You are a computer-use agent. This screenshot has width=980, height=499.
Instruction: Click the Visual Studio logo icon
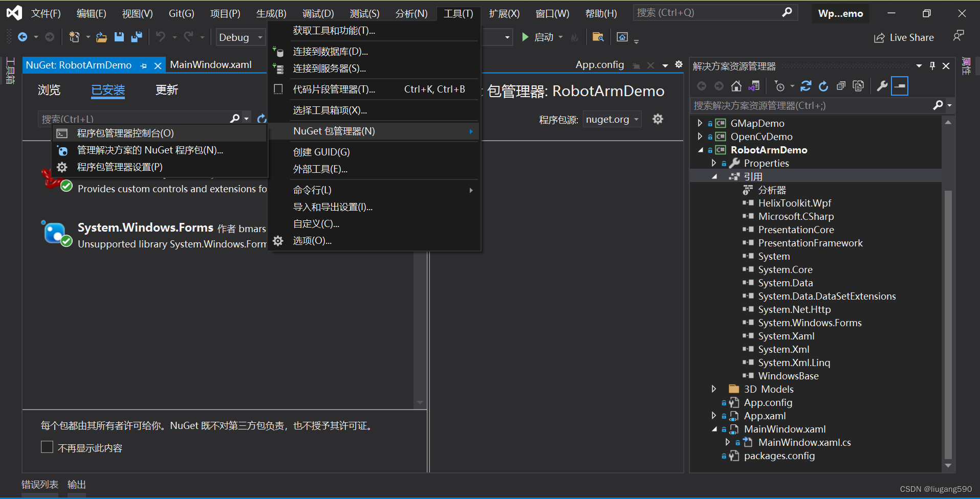[x=14, y=13]
